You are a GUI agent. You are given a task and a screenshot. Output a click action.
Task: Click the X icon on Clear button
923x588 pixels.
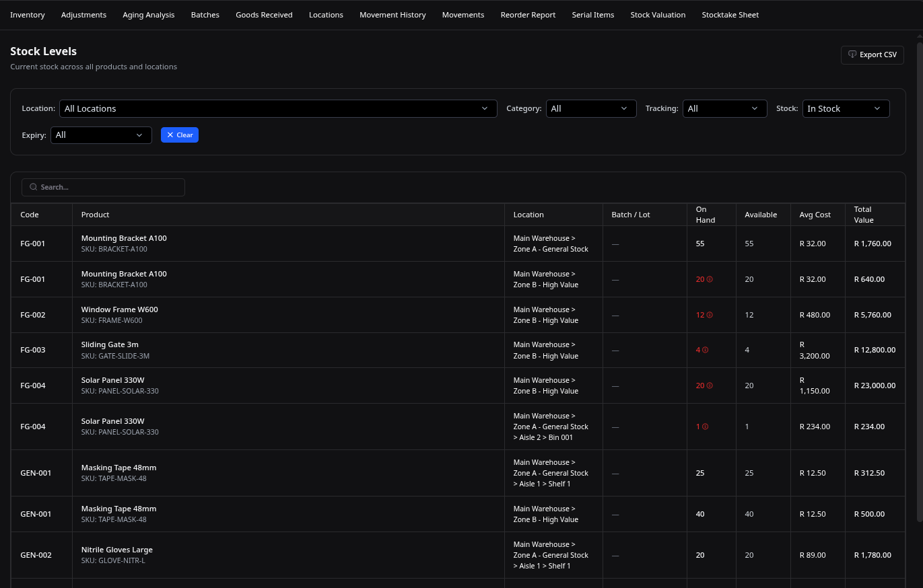tap(170, 135)
